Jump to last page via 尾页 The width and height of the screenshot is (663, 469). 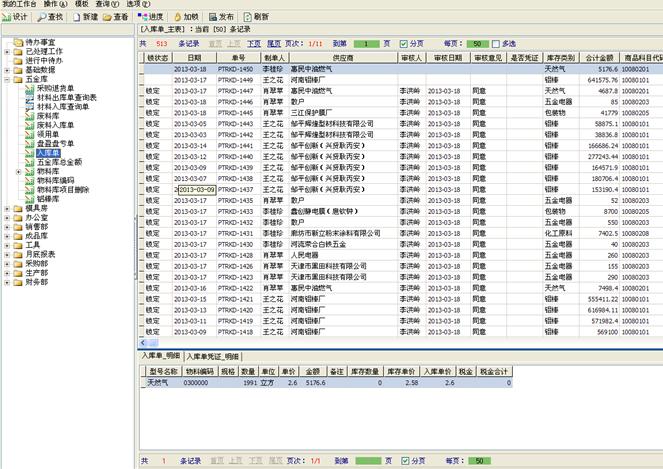(273, 44)
